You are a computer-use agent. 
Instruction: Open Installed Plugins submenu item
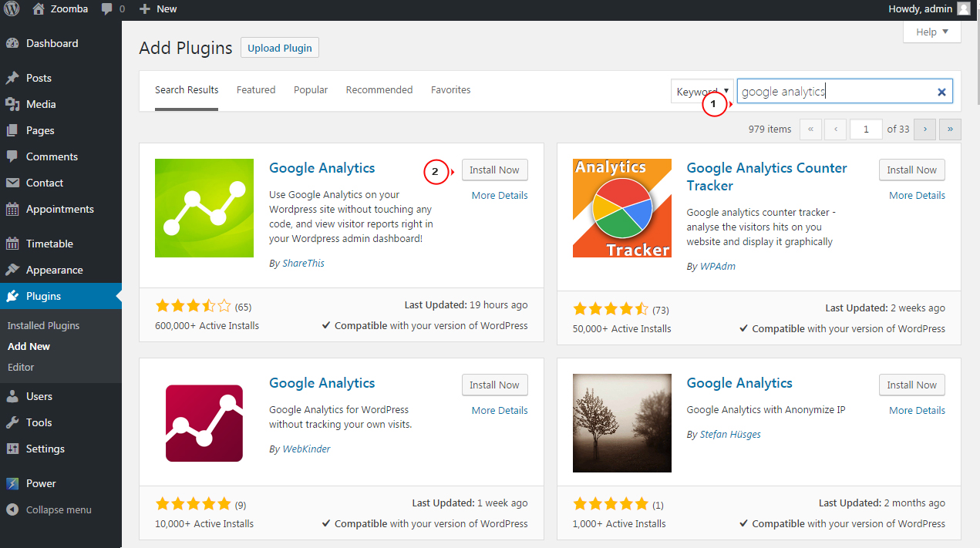point(43,325)
